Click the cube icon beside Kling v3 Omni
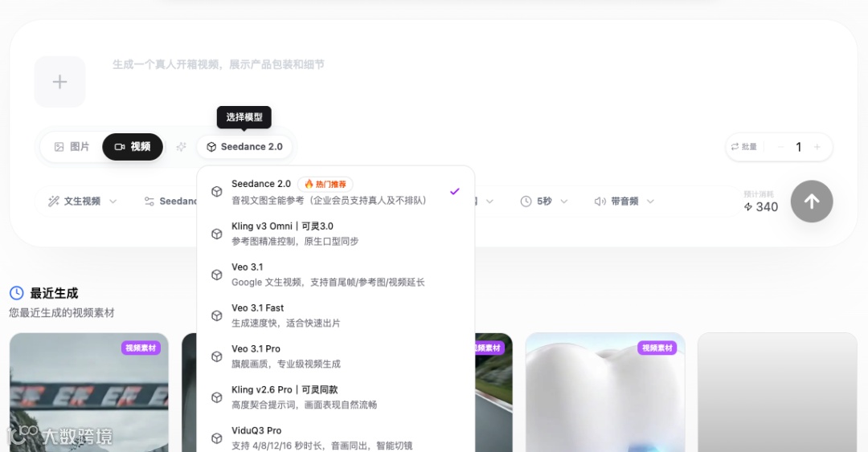 217,234
